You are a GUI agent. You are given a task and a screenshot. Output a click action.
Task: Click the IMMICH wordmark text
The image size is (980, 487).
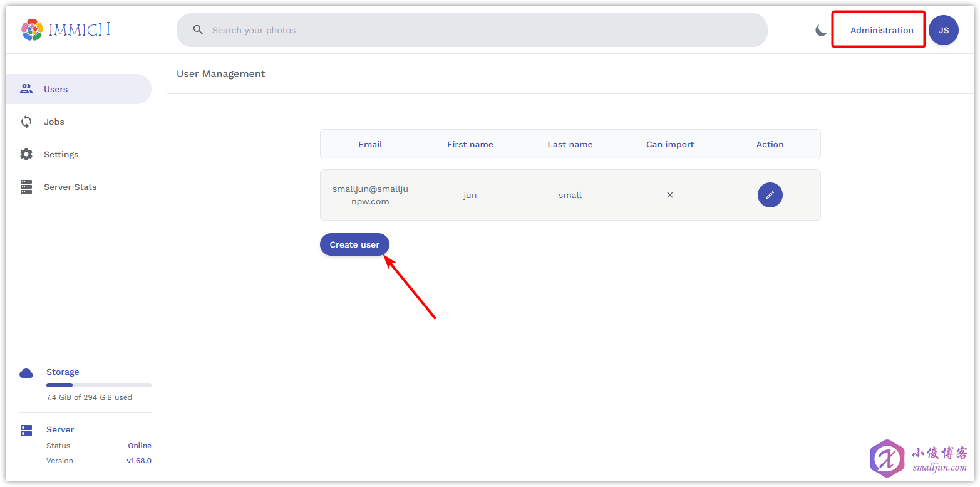tap(80, 29)
